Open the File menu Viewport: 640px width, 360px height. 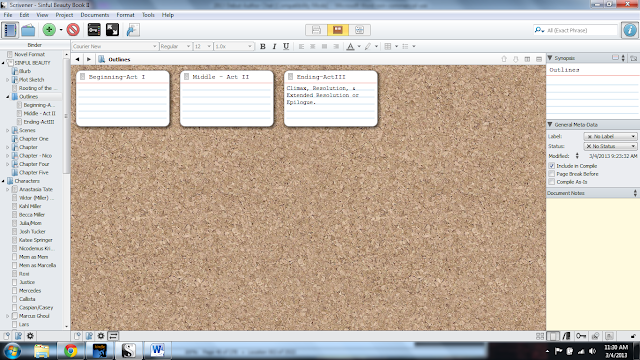(8, 15)
